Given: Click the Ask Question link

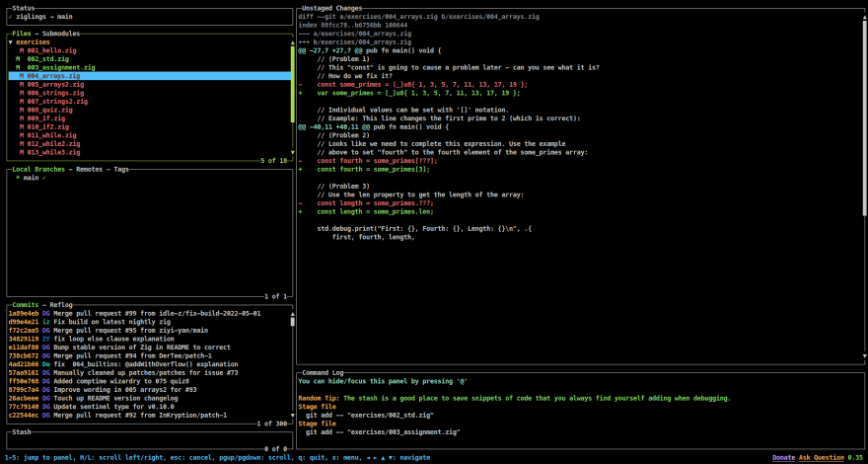Looking at the screenshot, I should [x=821, y=458].
